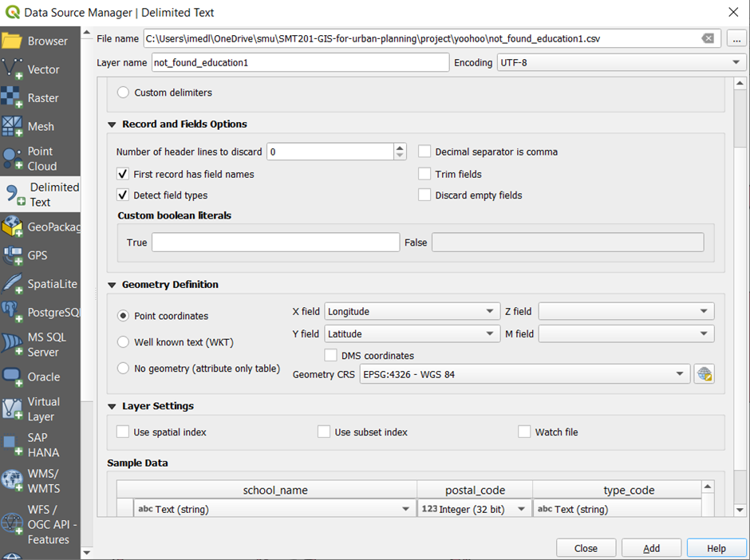Open the Browser source panel
750x560 pixels.
tap(12, 41)
